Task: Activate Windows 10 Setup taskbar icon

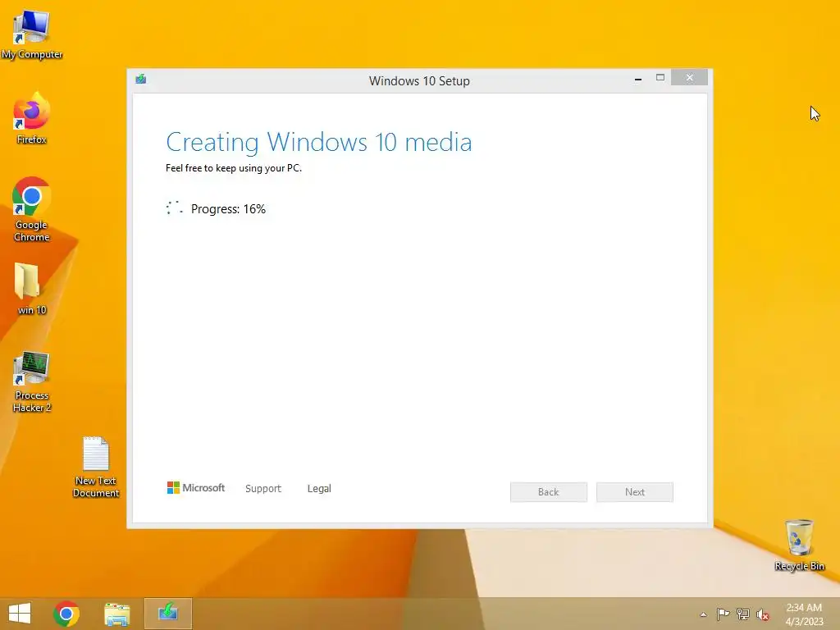Action: [x=167, y=614]
